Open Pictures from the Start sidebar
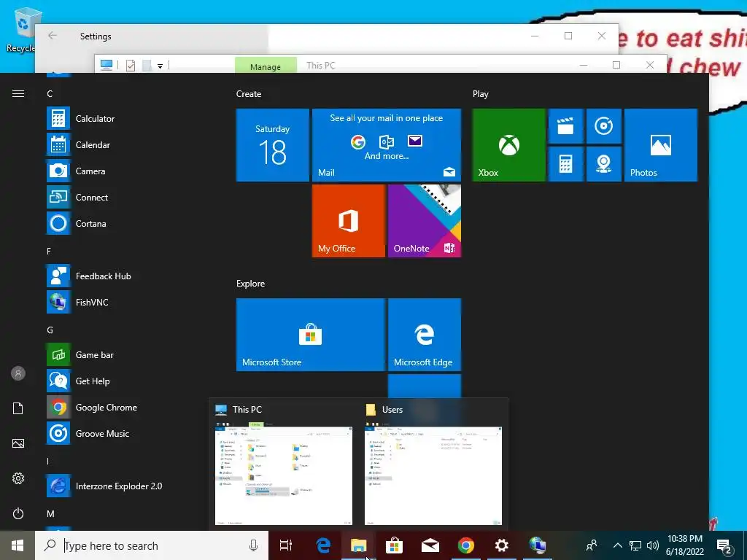 click(18, 443)
